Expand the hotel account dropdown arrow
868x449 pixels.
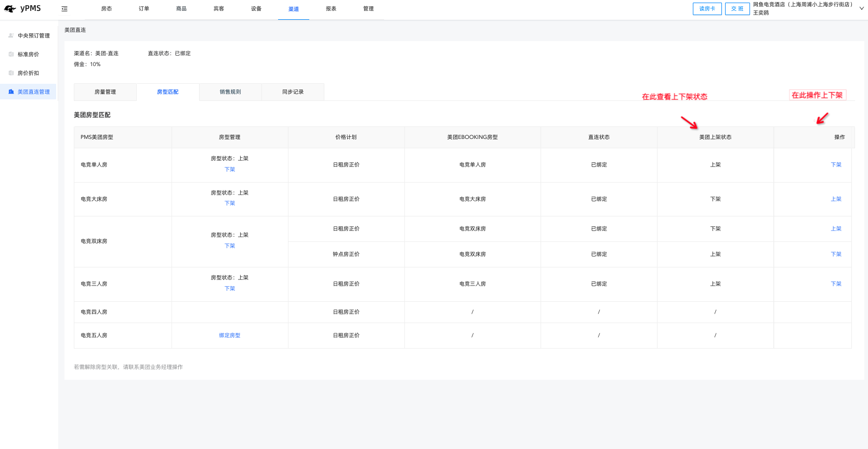(861, 8)
